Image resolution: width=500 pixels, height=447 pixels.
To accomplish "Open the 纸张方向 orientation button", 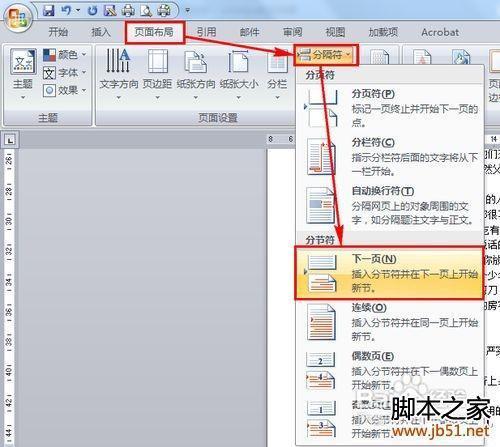I will 196,74.
